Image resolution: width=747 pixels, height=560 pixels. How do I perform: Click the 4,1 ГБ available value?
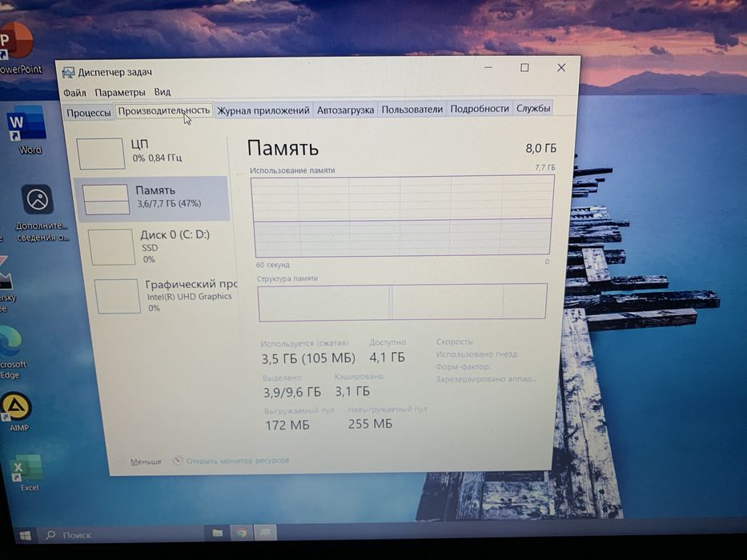(x=387, y=357)
